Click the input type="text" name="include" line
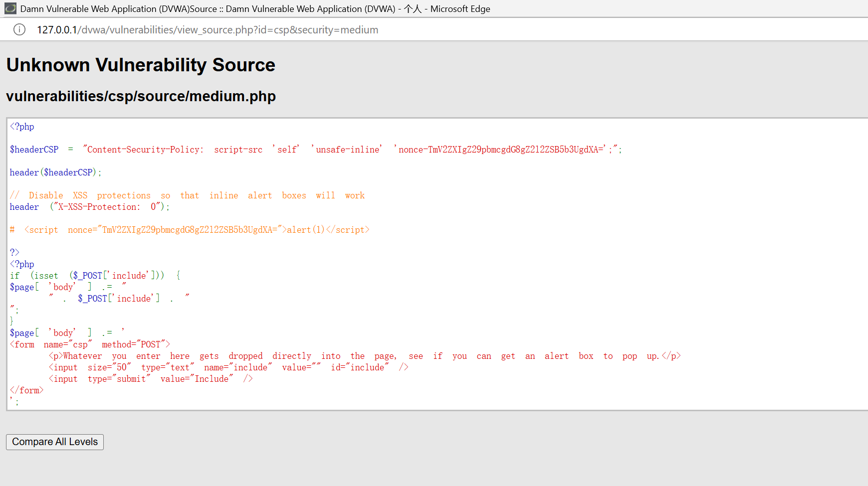Screen dimensions: 868x486 click(x=228, y=367)
